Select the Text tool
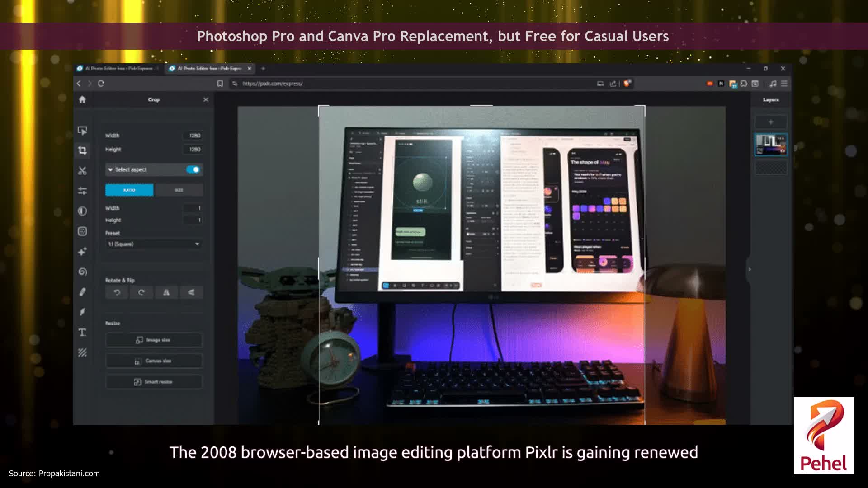The height and width of the screenshot is (488, 868). 82,333
